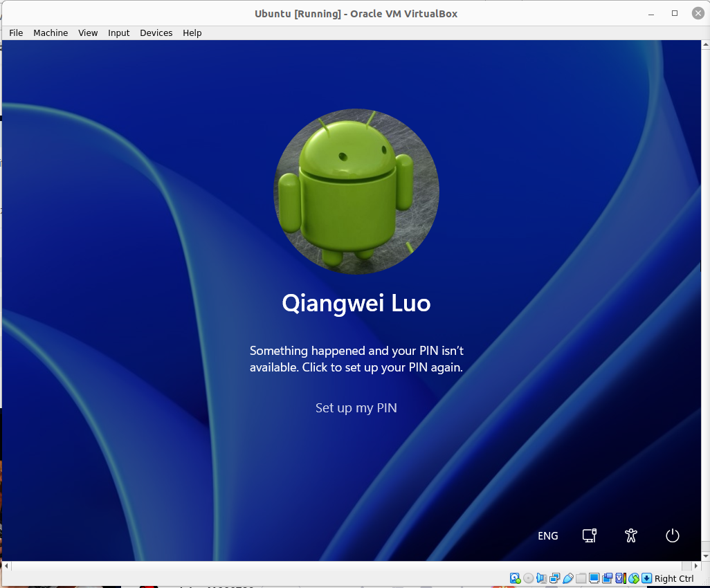Click the network connection icon

click(x=589, y=535)
